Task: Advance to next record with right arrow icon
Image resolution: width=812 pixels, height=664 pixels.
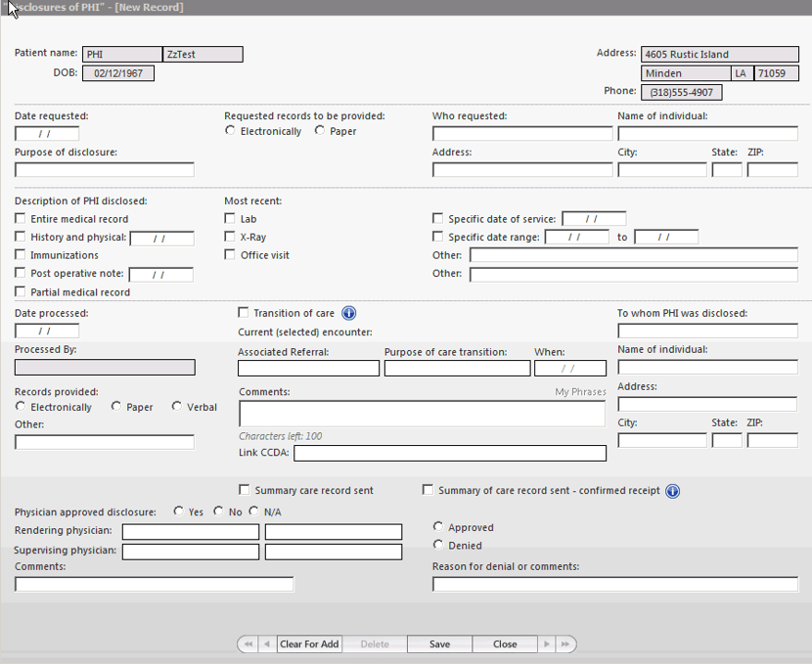Action: 548,644
